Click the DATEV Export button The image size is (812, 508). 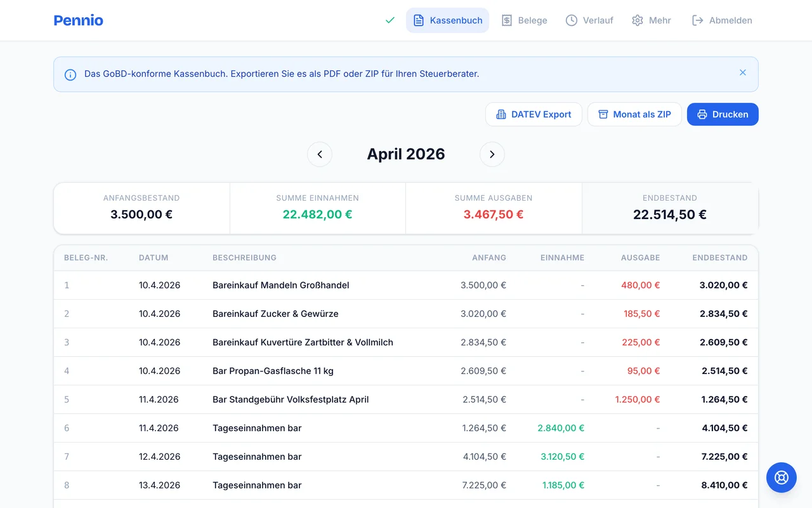pyautogui.click(x=534, y=114)
